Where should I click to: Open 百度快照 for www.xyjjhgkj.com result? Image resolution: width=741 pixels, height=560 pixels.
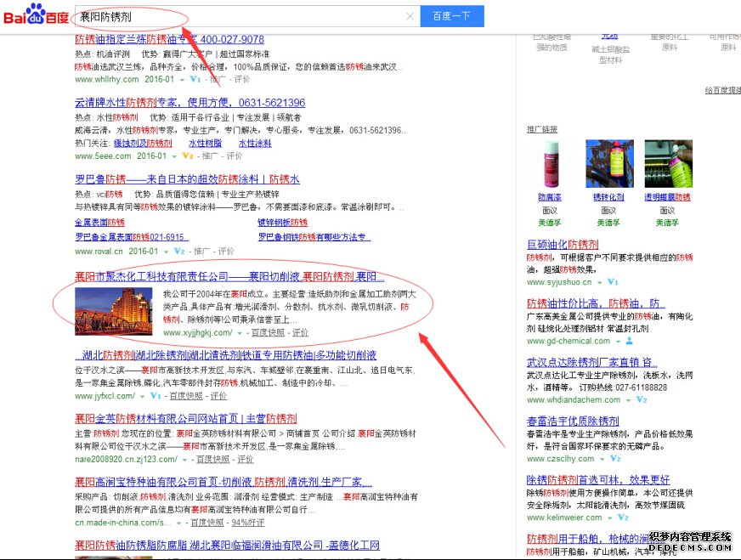click(268, 333)
